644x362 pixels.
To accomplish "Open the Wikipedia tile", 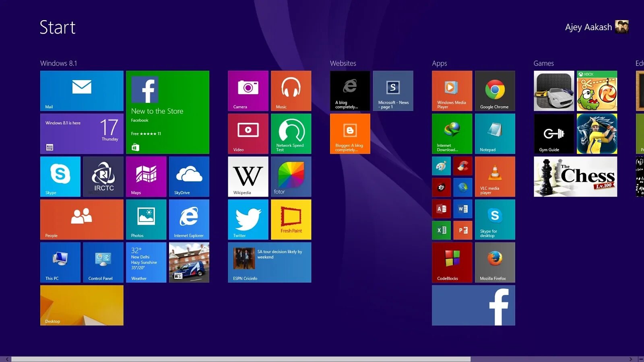I will [248, 177].
